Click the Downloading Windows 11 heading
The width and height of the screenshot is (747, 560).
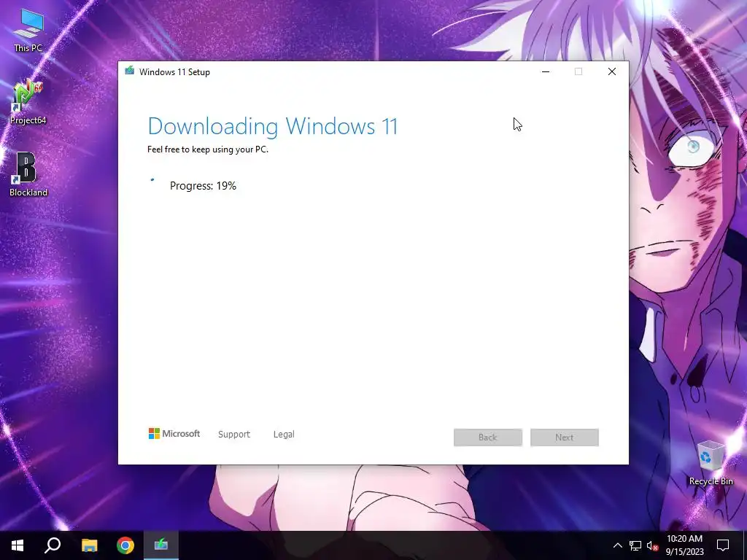(273, 127)
